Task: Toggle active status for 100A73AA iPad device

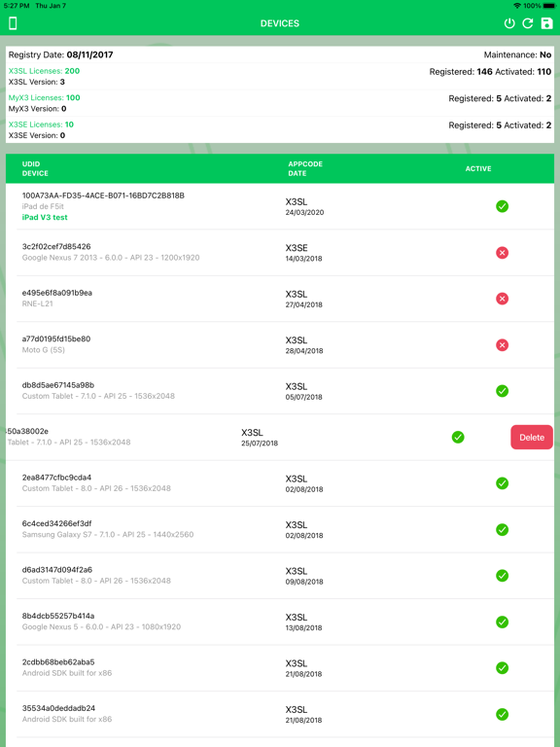Action: (x=502, y=206)
